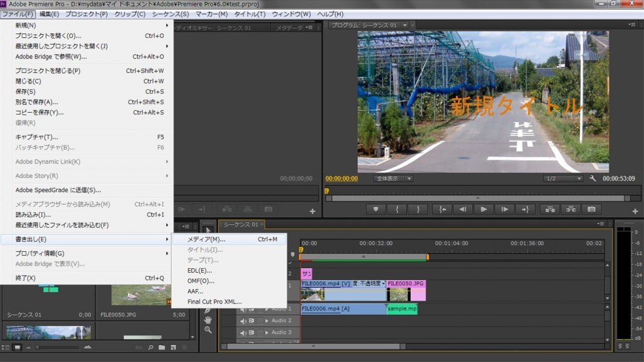Open the metadata panel flyout menu
Viewport: 644px width, 362px height.
309,28
